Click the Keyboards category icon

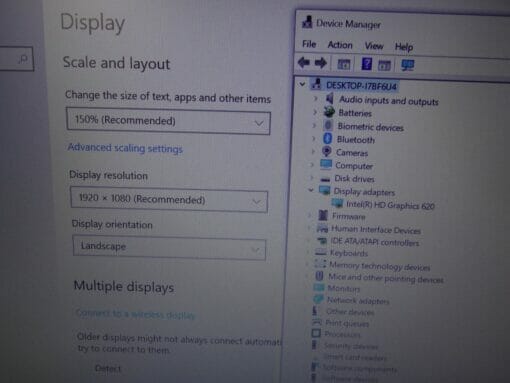click(321, 252)
